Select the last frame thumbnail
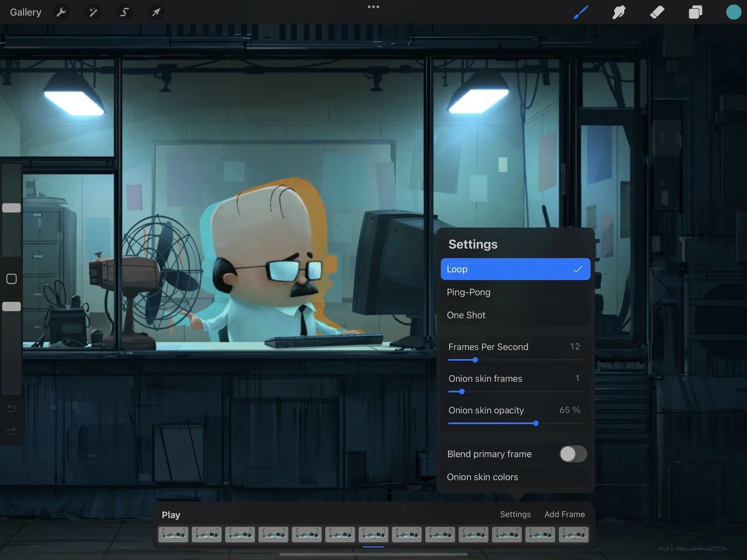This screenshot has width=747, height=560. tap(574, 534)
